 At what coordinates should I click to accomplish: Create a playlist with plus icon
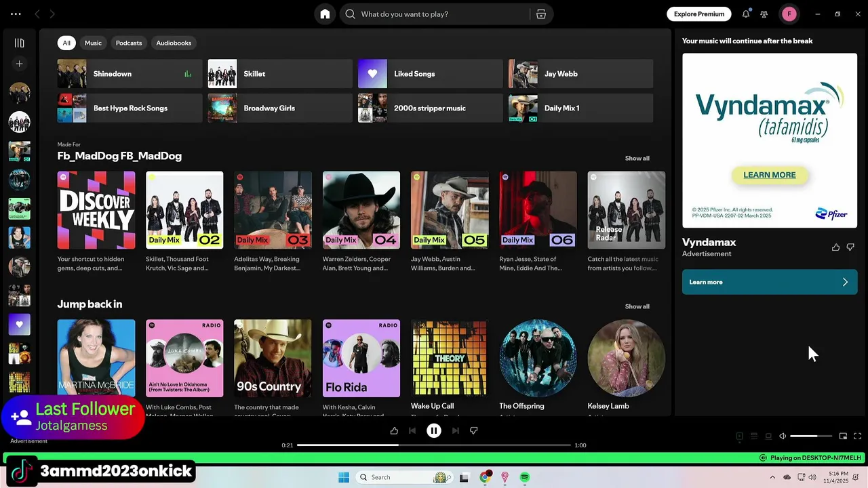click(x=19, y=64)
